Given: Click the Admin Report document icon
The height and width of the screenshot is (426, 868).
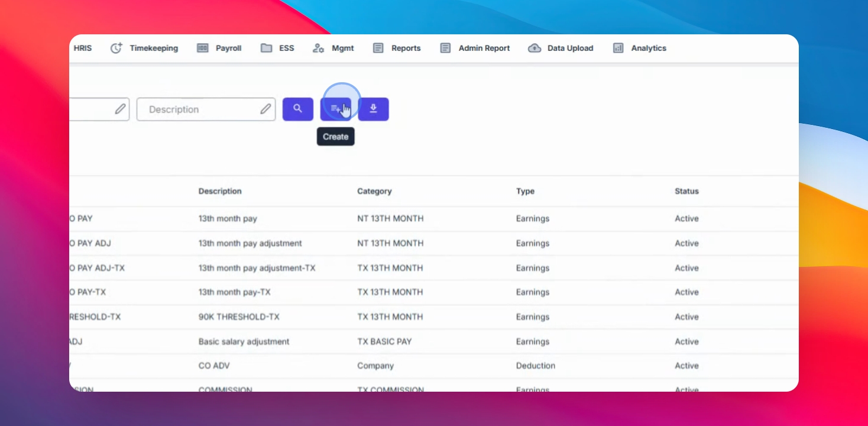Looking at the screenshot, I should [446, 49].
